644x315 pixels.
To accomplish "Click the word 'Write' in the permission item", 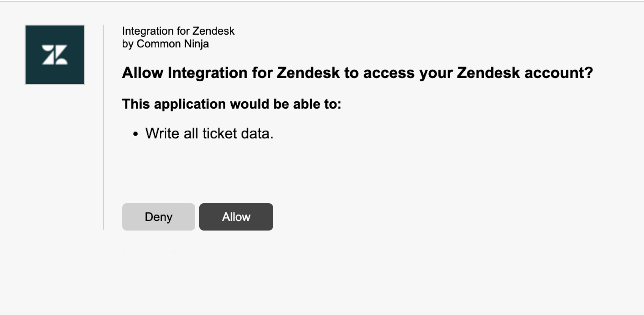I will point(162,133).
